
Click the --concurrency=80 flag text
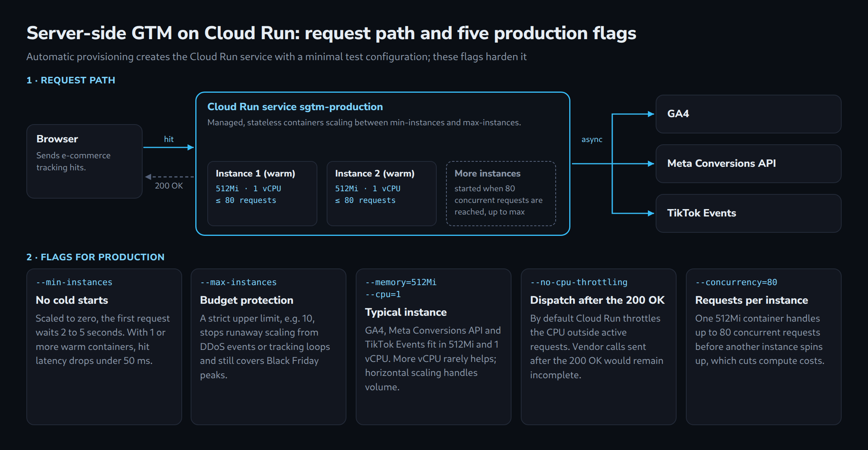pos(736,282)
